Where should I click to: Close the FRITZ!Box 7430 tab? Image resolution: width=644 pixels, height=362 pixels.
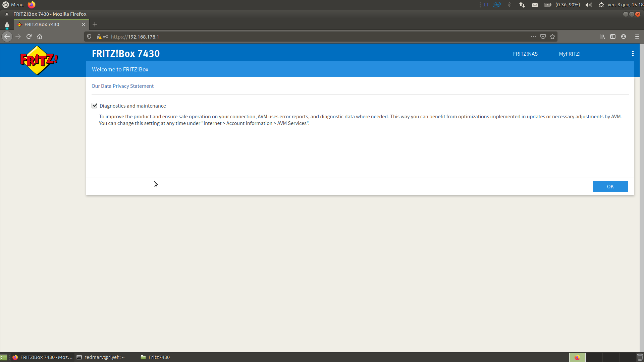point(84,24)
